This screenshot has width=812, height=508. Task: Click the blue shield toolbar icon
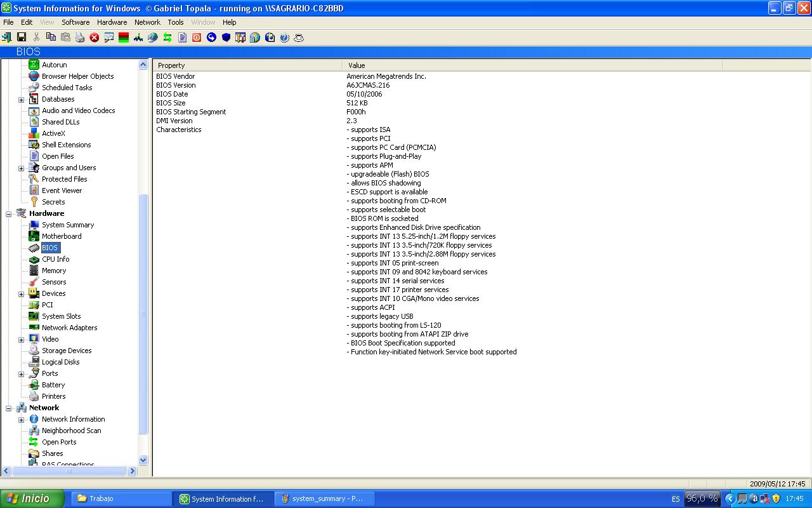point(226,37)
